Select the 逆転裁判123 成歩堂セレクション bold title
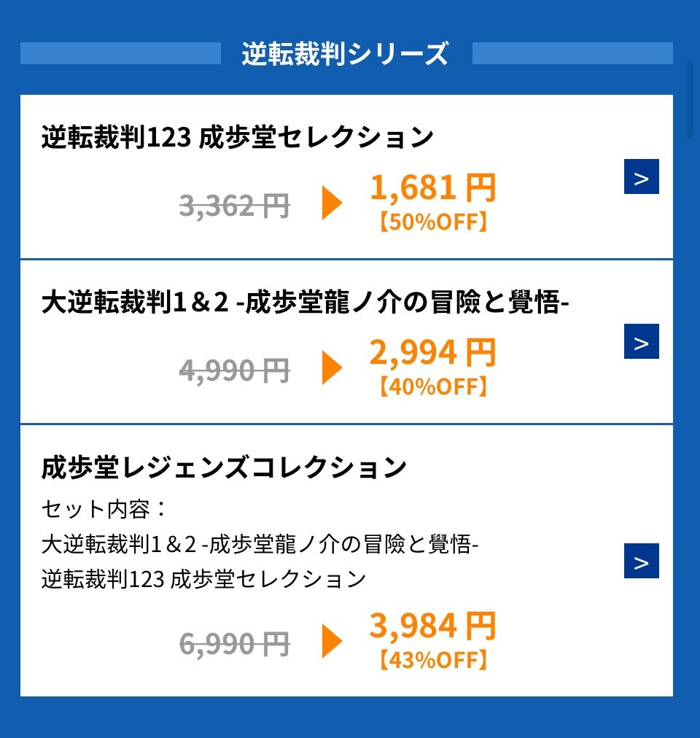This screenshot has height=738, width=700. 237,137
